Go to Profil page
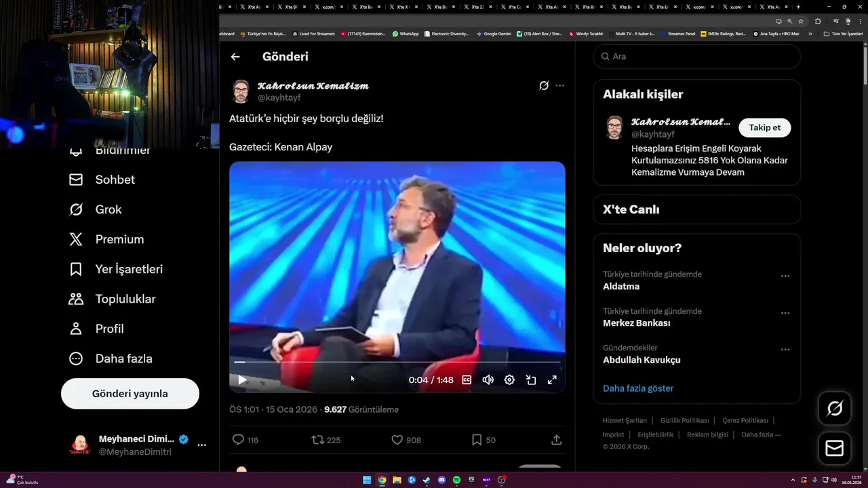 point(96,329)
